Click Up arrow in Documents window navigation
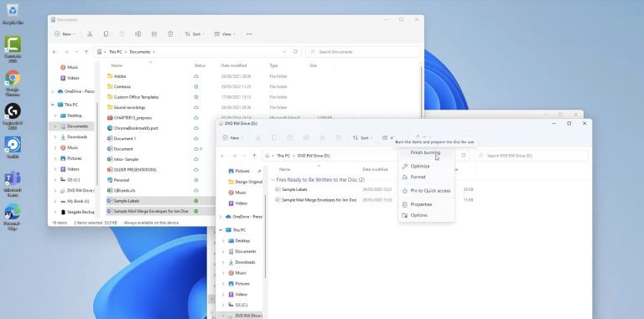The width and height of the screenshot is (644, 319). coord(86,52)
